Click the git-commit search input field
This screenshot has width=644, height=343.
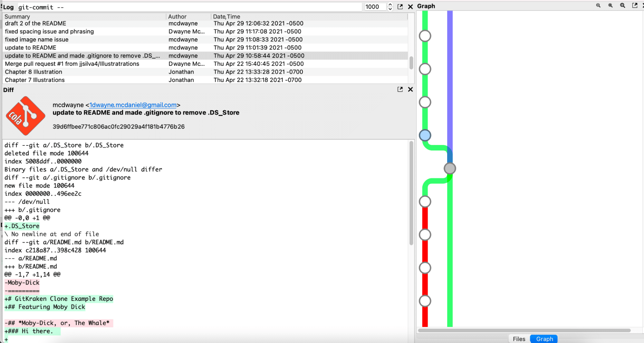click(x=189, y=7)
